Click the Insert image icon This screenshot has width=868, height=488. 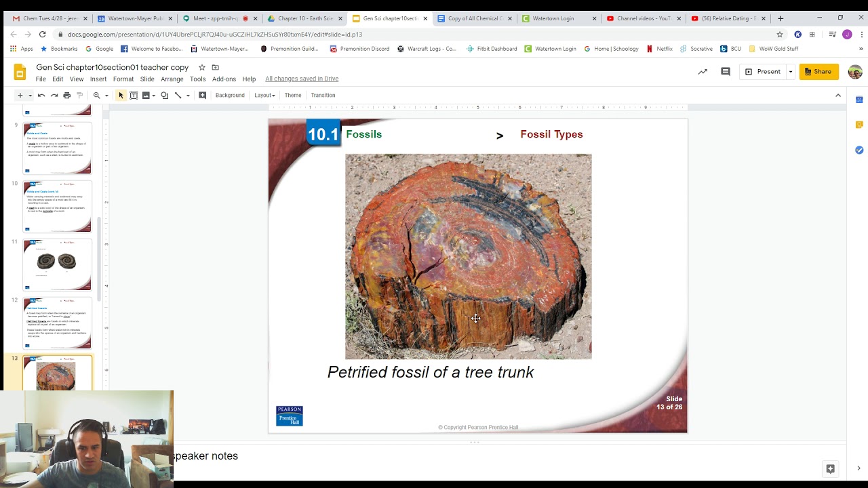tap(146, 96)
